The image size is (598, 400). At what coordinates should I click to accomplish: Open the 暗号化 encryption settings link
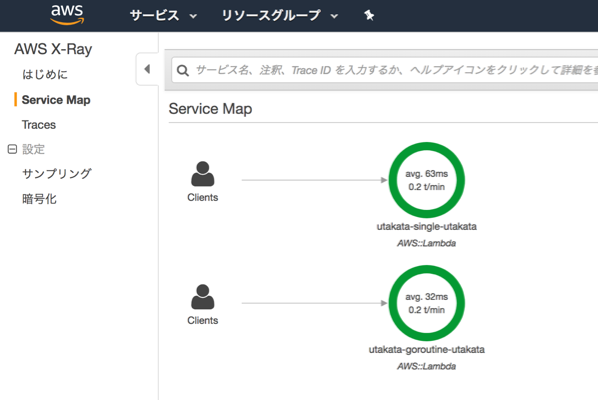coord(39,199)
